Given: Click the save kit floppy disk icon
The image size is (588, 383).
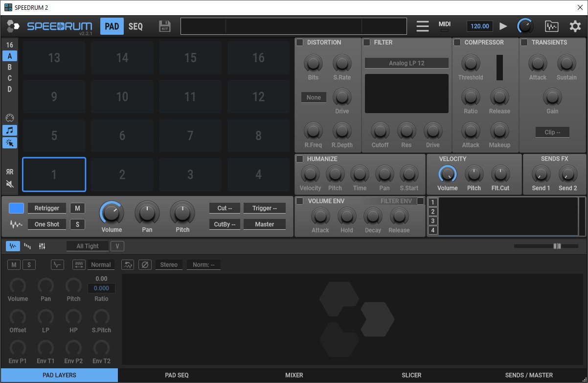Looking at the screenshot, I should tap(165, 26).
